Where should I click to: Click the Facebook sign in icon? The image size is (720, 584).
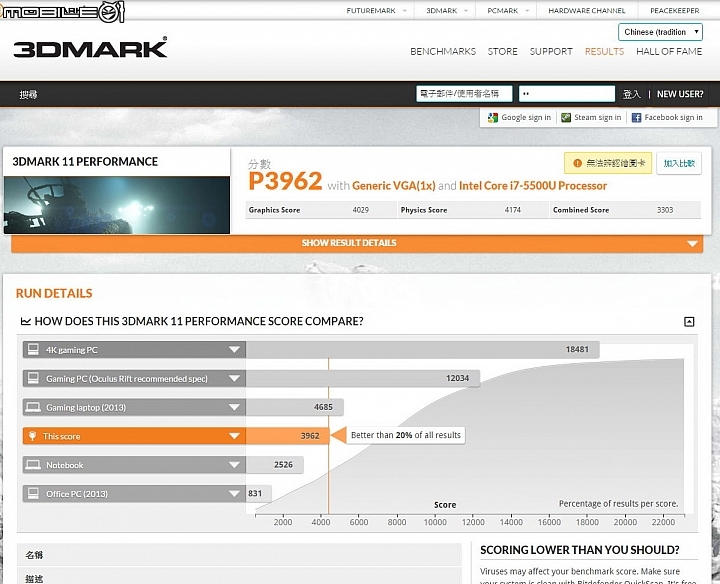click(x=636, y=118)
